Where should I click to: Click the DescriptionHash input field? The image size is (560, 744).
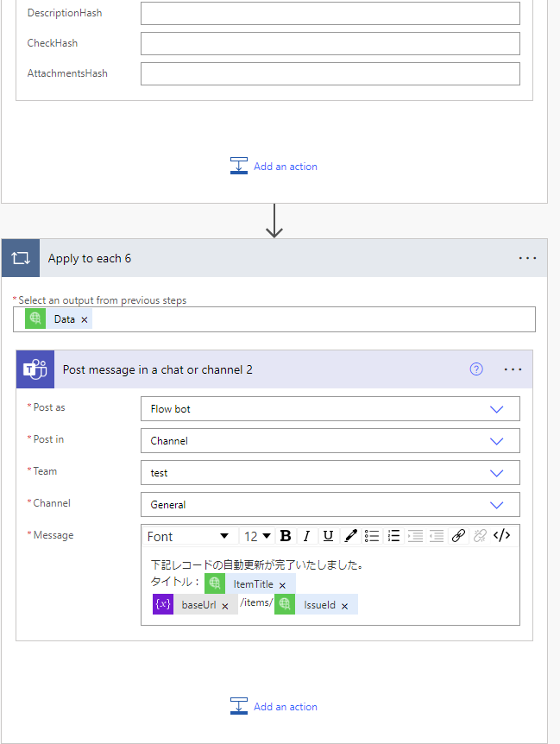pyautogui.click(x=330, y=13)
